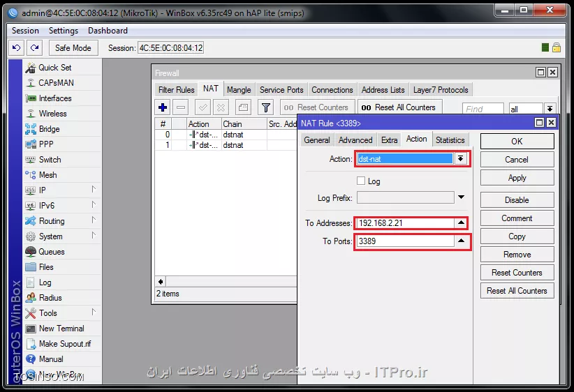Screen dimensions: 574x392
Task: Expand the IPv6 submenu in sidebar
Action: click(94, 204)
